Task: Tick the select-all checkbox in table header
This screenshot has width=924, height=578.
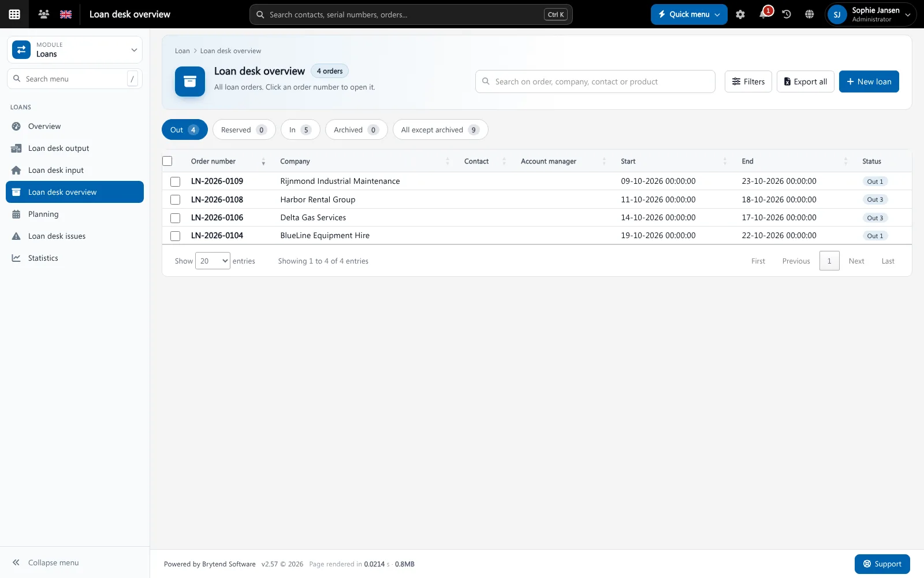Action: tap(167, 161)
